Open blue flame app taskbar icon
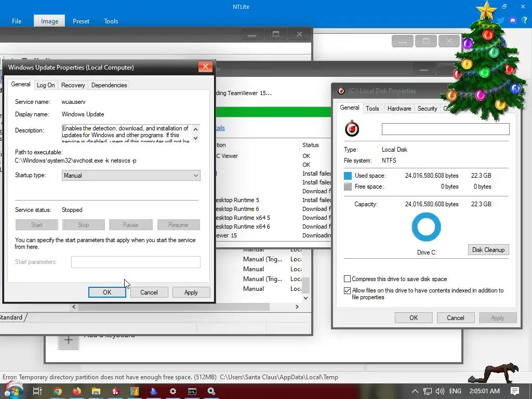This screenshot has height=399, width=532. (154, 391)
